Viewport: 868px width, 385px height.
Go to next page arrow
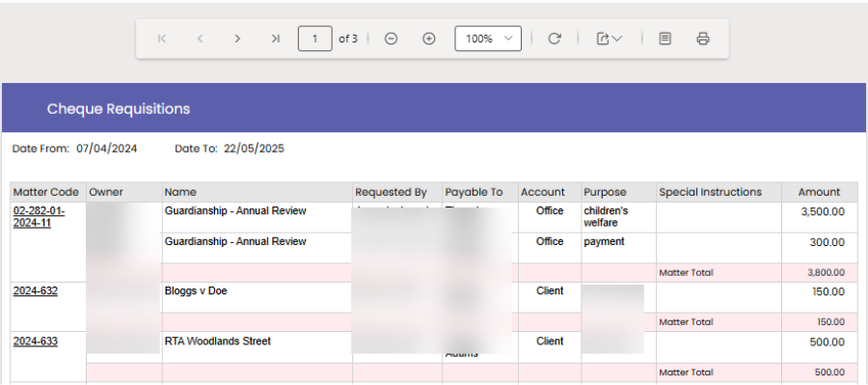click(x=237, y=39)
